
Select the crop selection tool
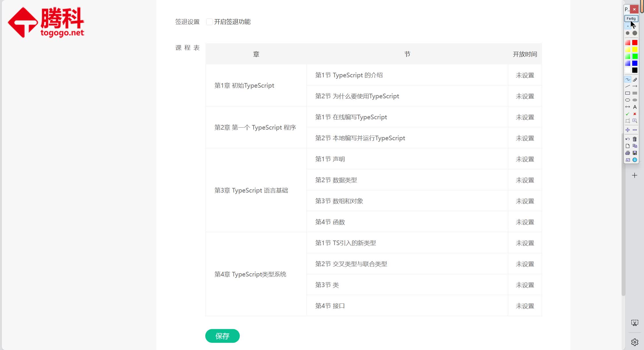pyautogui.click(x=628, y=121)
